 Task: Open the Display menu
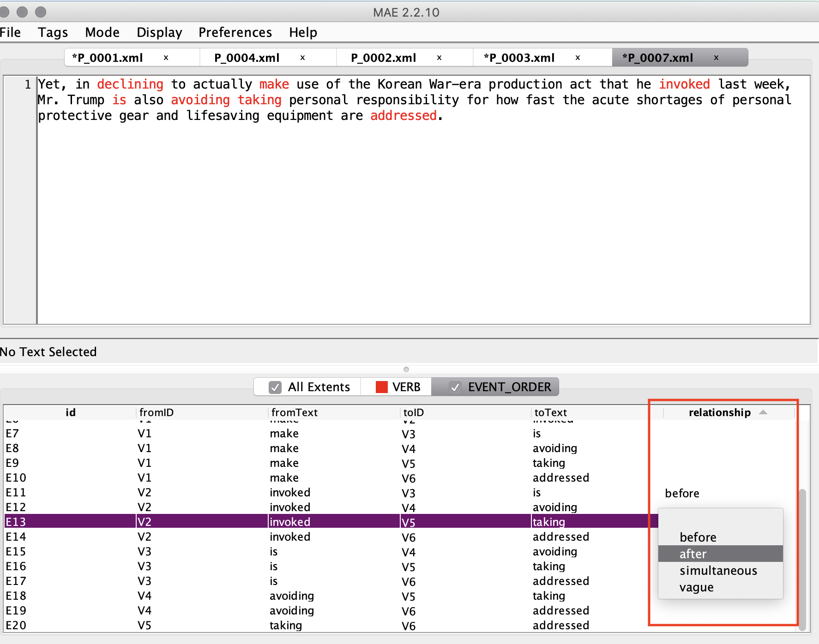coord(159,32)
